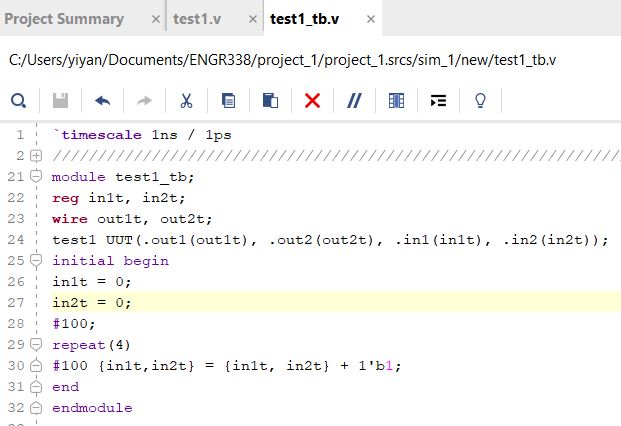Click the Copy icon in toolbar
The width and height of the screenshot is (621, 426).
point(228,100)
